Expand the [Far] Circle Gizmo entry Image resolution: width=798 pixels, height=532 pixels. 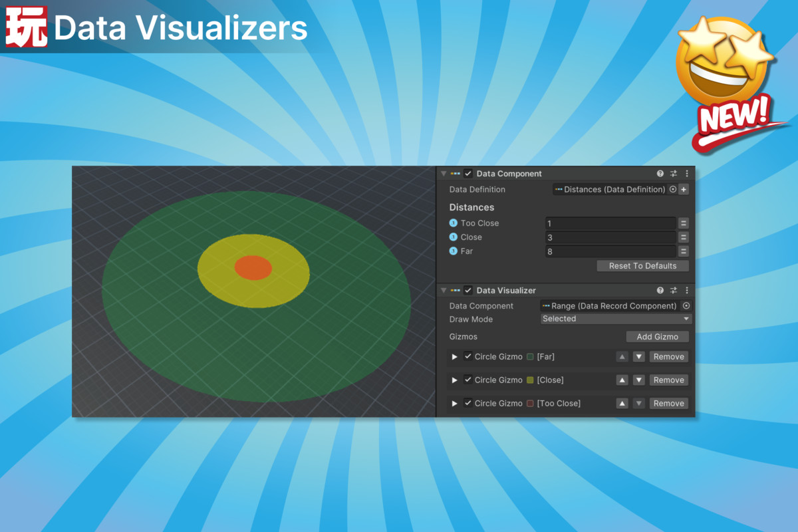(455, 357)
